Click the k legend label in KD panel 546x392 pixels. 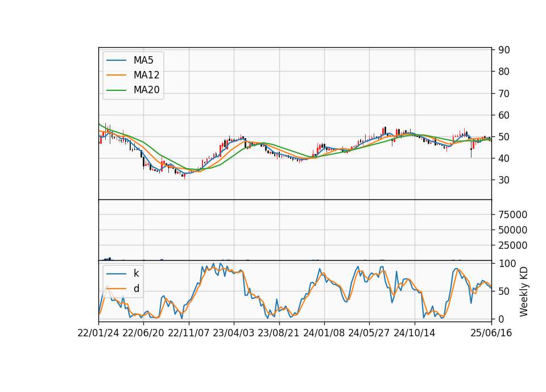click(x=136, y=273)
